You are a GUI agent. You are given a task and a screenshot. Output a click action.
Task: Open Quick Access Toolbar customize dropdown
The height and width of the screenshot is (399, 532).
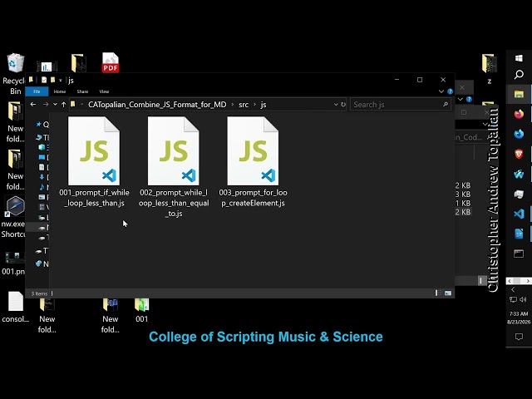point(61,80)
